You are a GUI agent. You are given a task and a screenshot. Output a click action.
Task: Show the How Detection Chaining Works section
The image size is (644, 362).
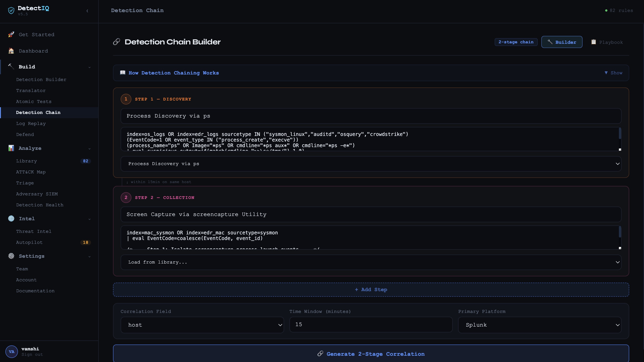(x=613, y=73)
